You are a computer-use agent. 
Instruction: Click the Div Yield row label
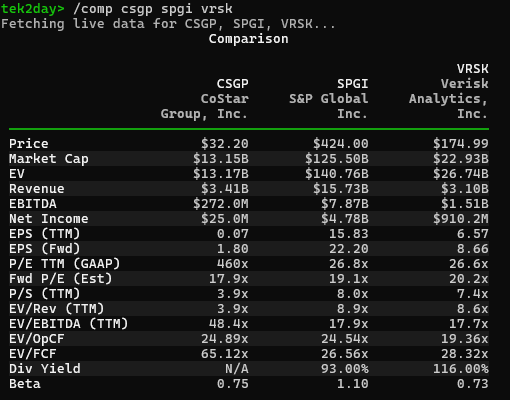45,369
